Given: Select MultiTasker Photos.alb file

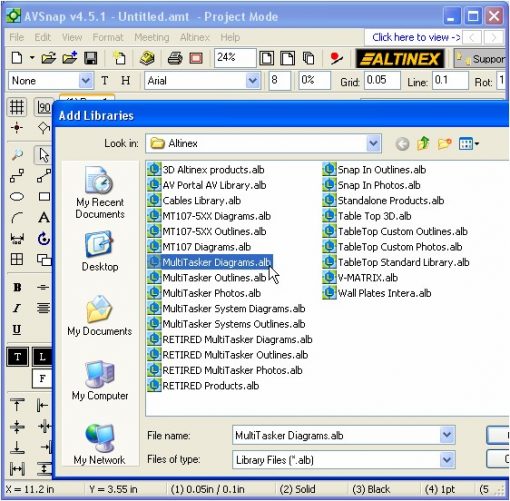Looking at the screenshot, I should tap(204, 293).
